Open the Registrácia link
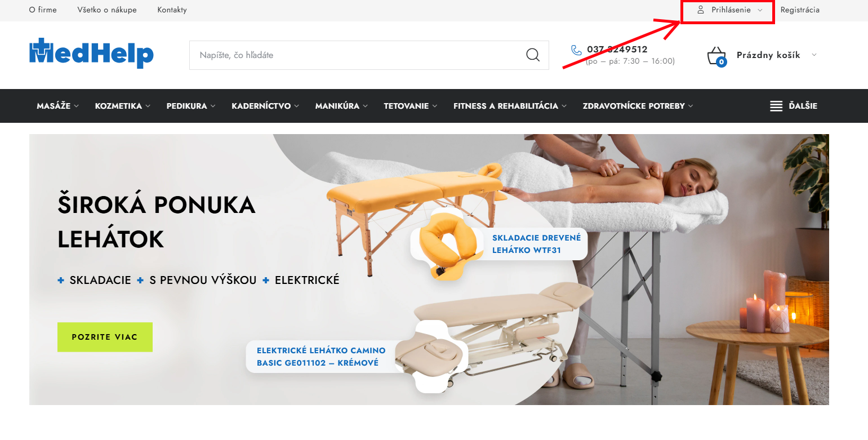868x440 pixels. 800,10
